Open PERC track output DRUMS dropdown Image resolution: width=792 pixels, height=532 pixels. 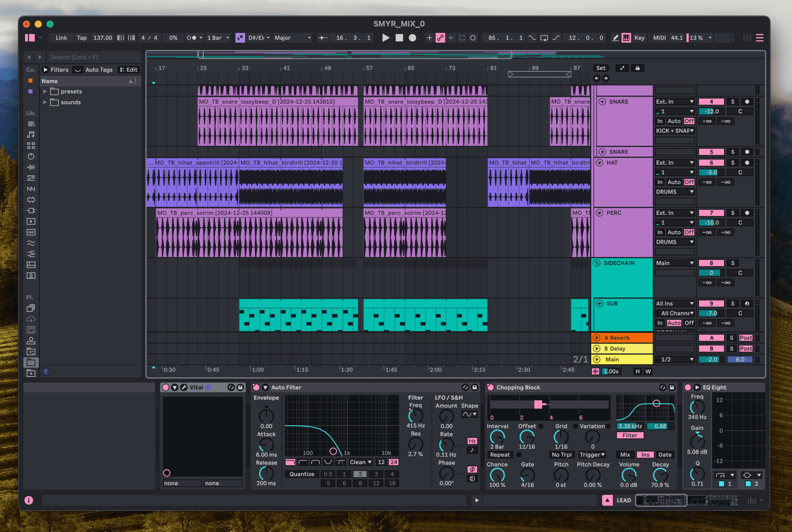675,242
